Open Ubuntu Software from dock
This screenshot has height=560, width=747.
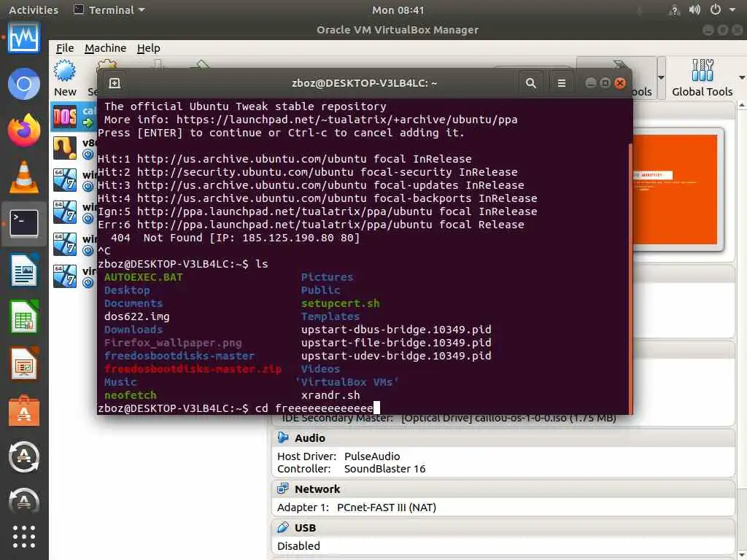(24, 411)
